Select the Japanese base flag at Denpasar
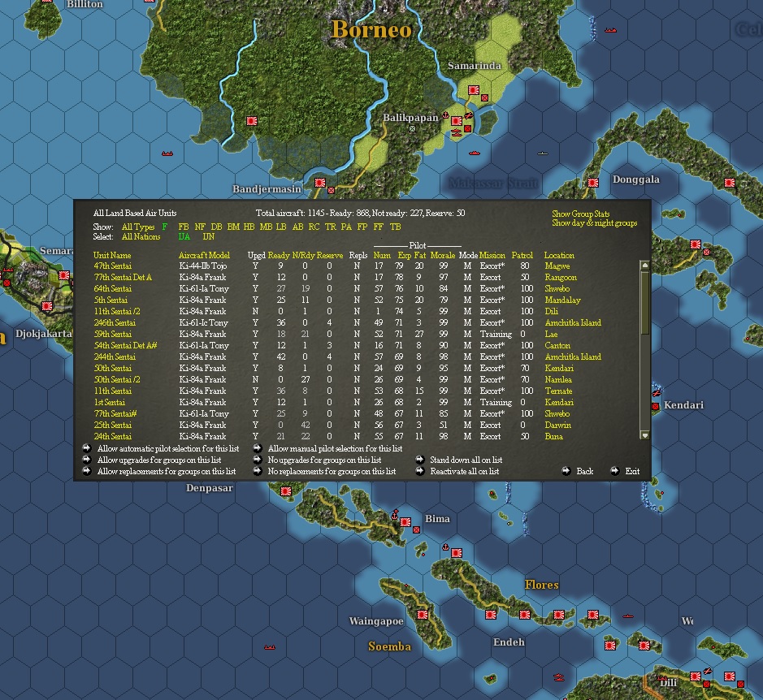 tap(286, 491)
